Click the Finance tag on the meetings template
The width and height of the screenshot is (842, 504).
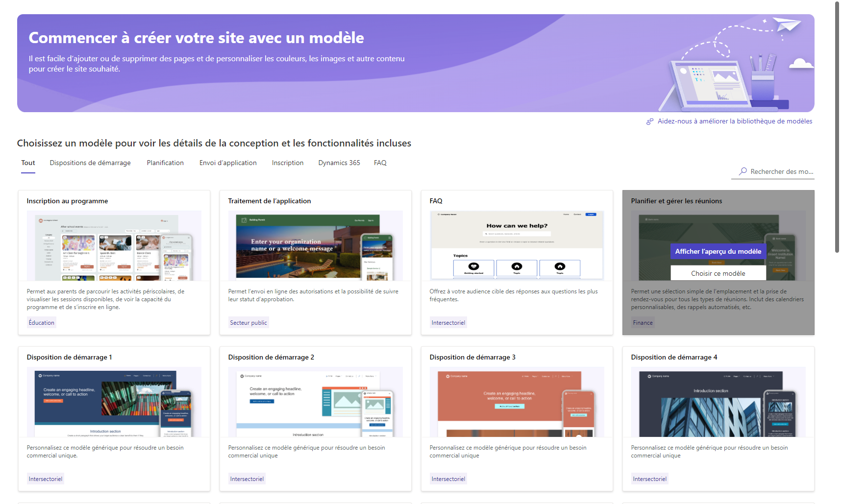pos(643,322)
